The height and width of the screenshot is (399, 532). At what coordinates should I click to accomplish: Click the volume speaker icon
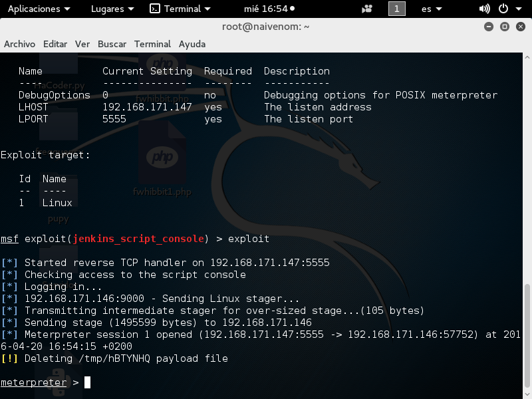[x=484, y=9]
